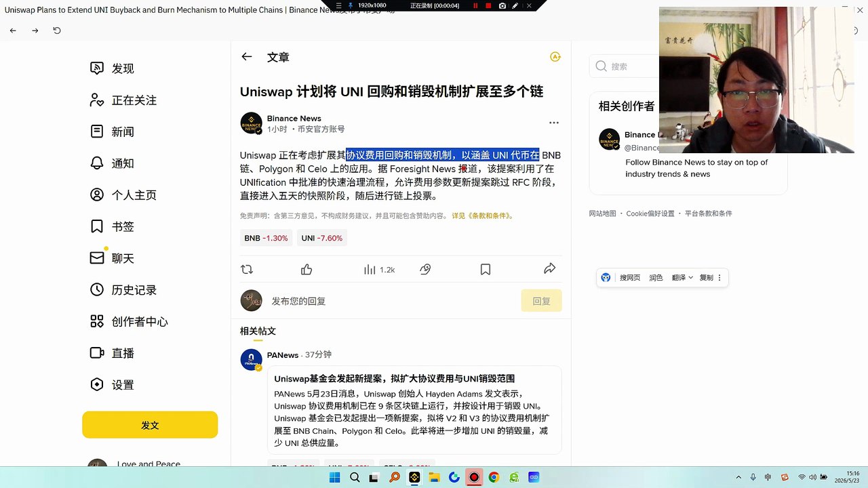Open 书签 in the left sidebar
Viewport: 868px width, 488px height.
click(x=113, y=226)
